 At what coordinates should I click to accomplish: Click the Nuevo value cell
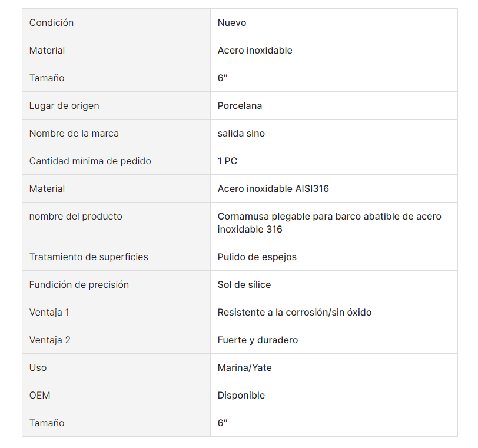334,22
